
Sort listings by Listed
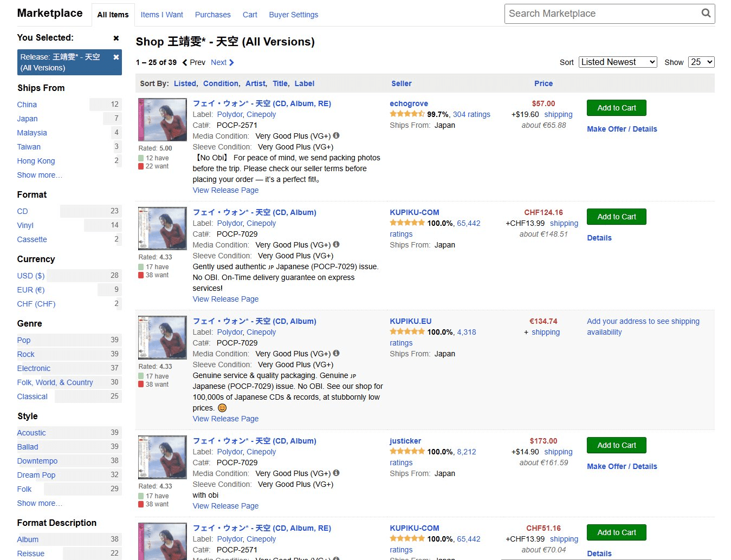185,83
